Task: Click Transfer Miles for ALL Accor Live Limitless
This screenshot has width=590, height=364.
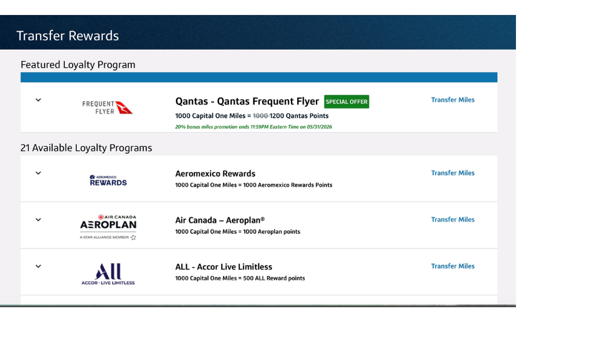Action: click(453, 266)
